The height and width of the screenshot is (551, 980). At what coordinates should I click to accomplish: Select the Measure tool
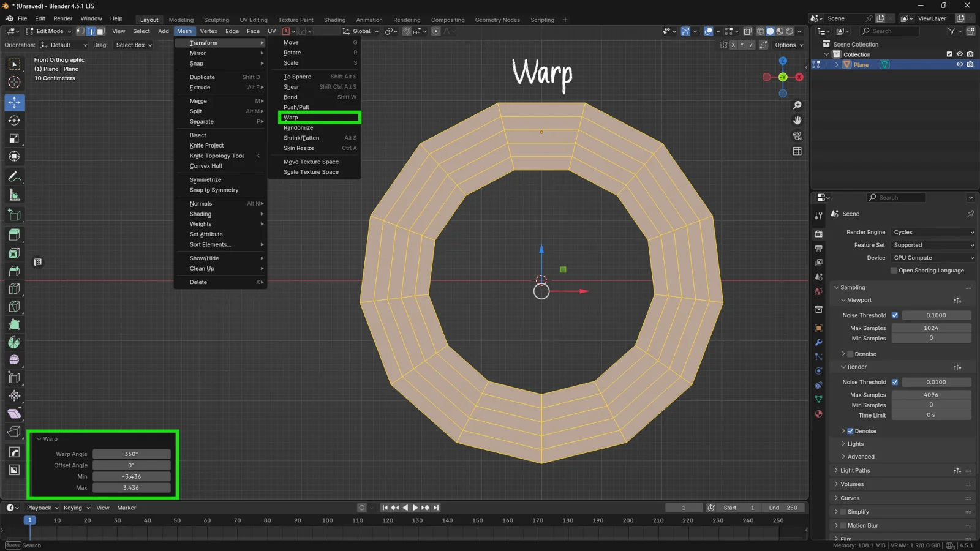click(14, 195)
